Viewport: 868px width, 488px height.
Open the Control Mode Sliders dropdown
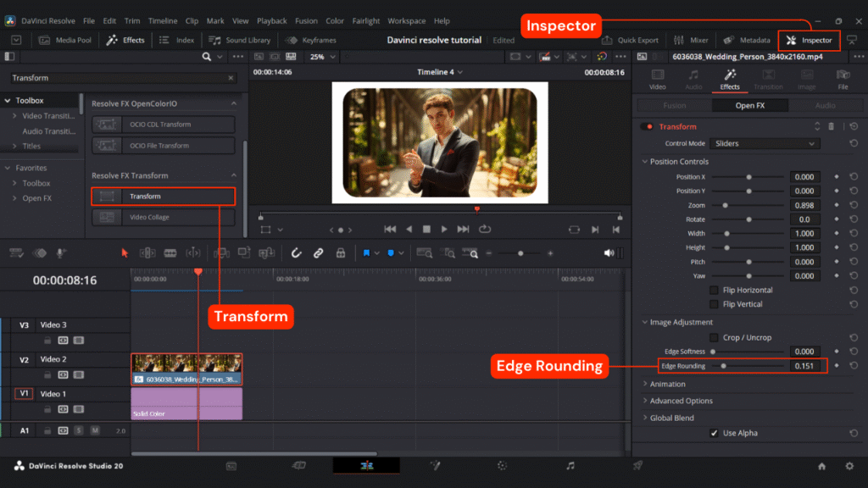tap(765, 143)
